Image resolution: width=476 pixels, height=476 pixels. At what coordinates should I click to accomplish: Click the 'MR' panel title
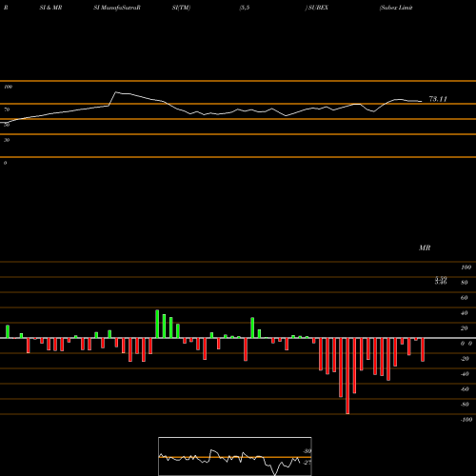[x=425, y=248]
